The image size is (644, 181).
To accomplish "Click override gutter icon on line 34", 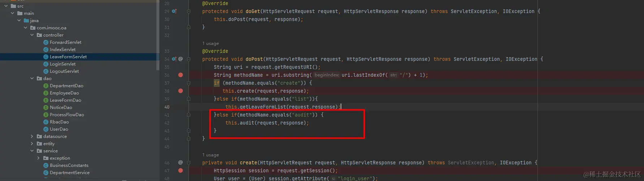I will (174, 59).
